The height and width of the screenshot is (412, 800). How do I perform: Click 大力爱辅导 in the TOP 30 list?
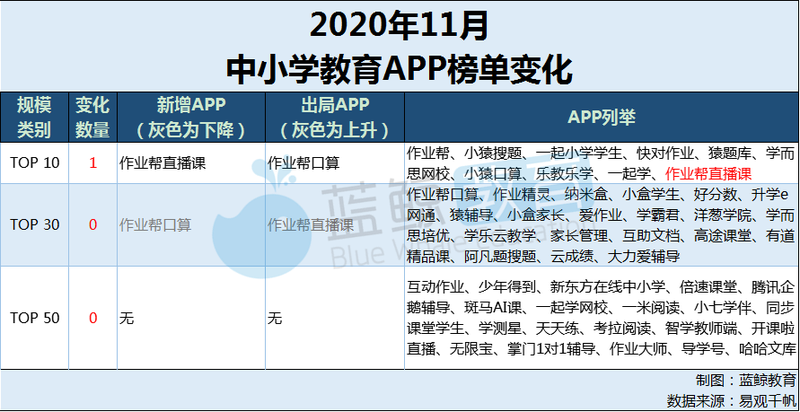coord(644,256)
